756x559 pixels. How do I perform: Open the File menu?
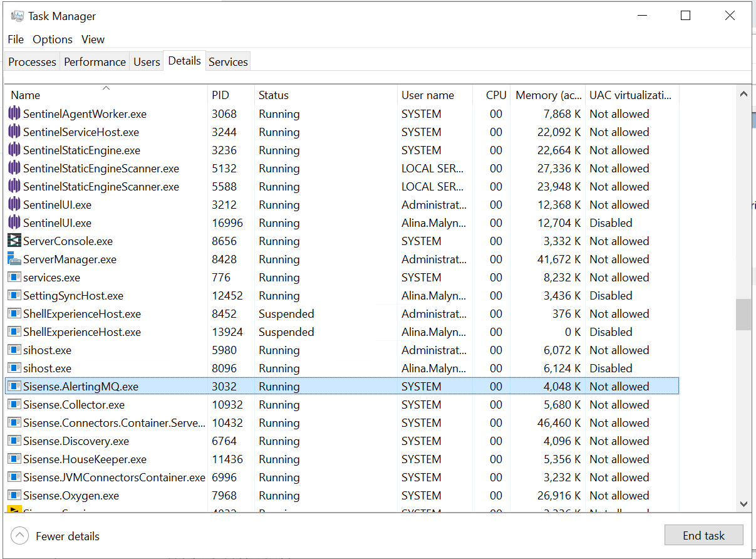pos(16,39)
